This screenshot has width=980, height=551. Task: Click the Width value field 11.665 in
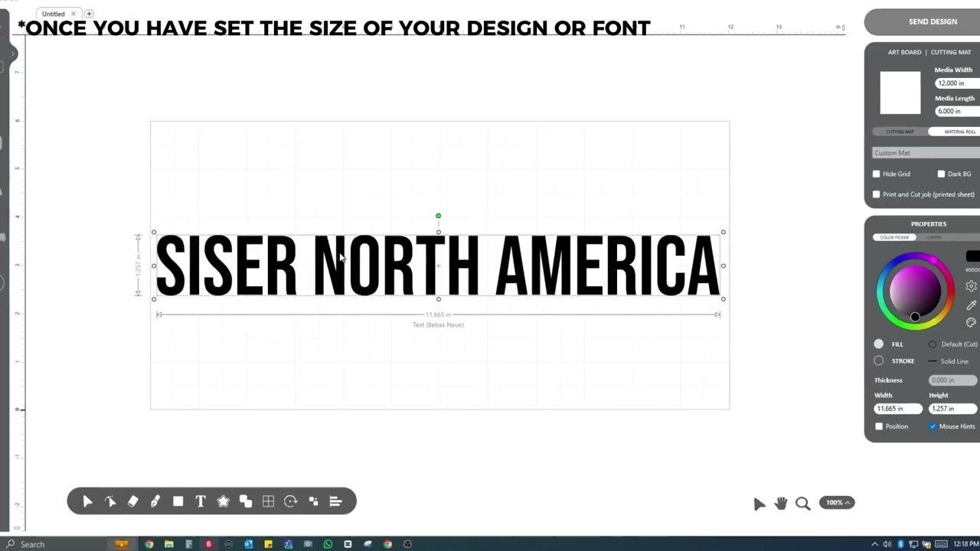[897, 409]
